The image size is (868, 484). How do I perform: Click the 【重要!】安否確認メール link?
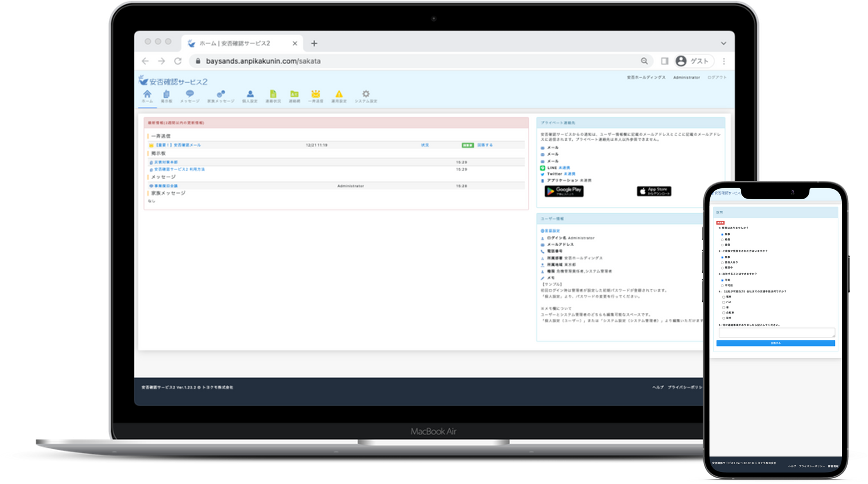[x=178, y=145]
